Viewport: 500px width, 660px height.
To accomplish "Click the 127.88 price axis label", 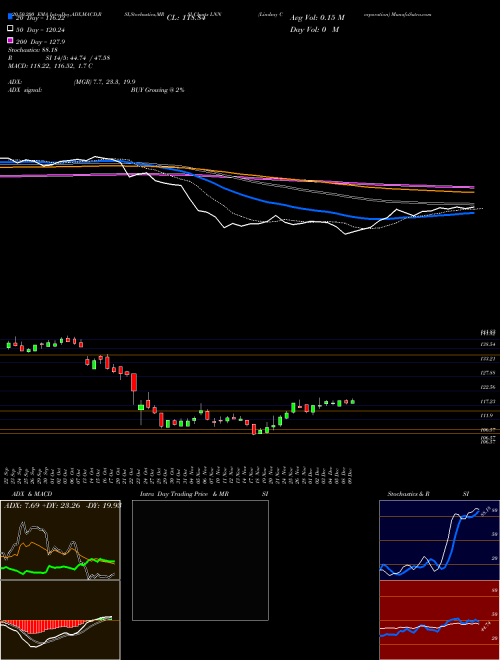I will (x=488, y=373).
